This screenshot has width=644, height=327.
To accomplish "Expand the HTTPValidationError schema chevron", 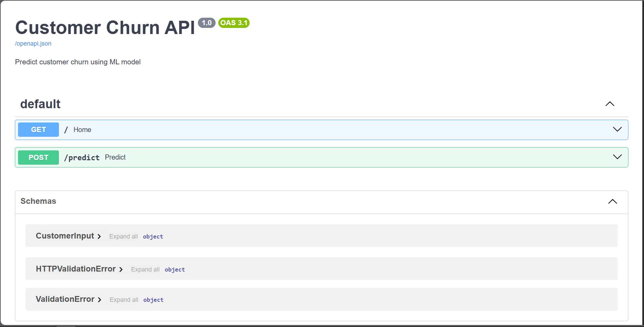I will [x=121, y=269].
